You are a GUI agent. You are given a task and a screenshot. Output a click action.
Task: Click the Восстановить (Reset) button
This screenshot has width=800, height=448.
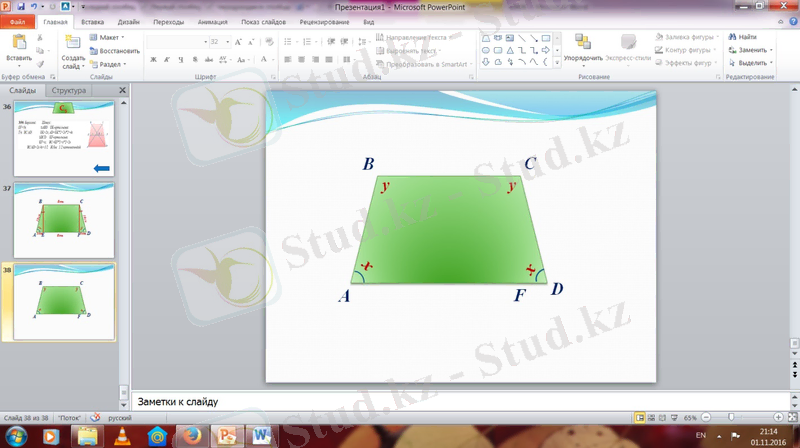point(114,50)
